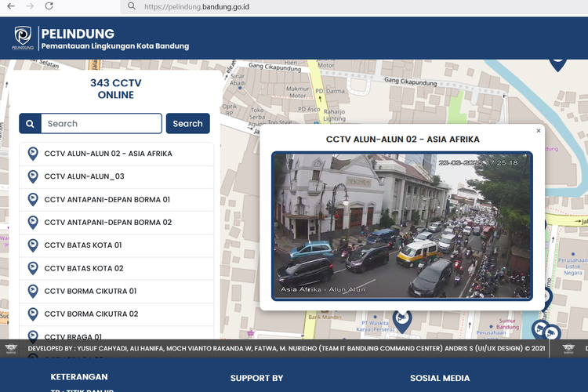Click the magnifier icon beside Search field

coord(30,123)
